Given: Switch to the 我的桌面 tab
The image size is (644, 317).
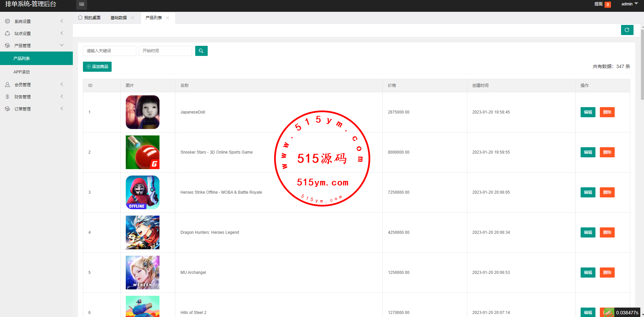Looking at the screenshot, I should tap(89, 18).
